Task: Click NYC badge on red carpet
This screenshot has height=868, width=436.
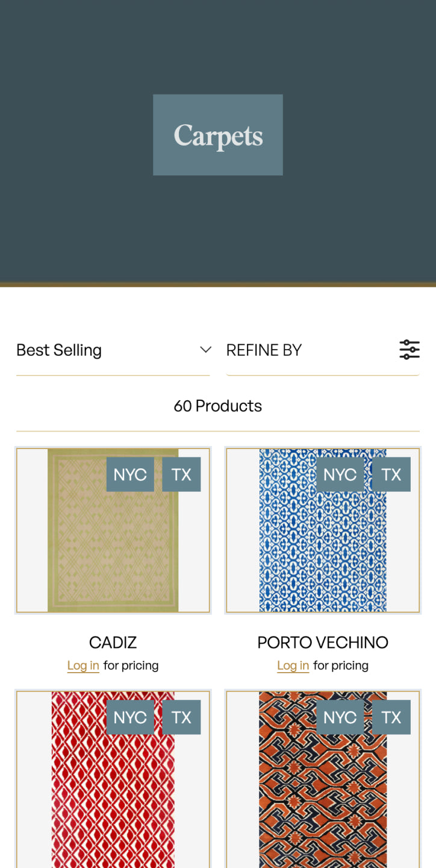Action: click(130, 717)
